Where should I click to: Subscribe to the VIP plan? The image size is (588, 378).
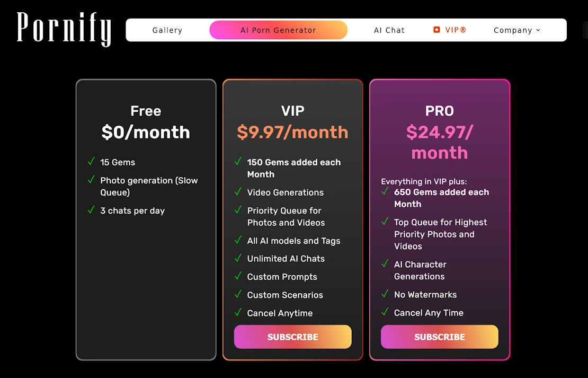tap(293, 337)
